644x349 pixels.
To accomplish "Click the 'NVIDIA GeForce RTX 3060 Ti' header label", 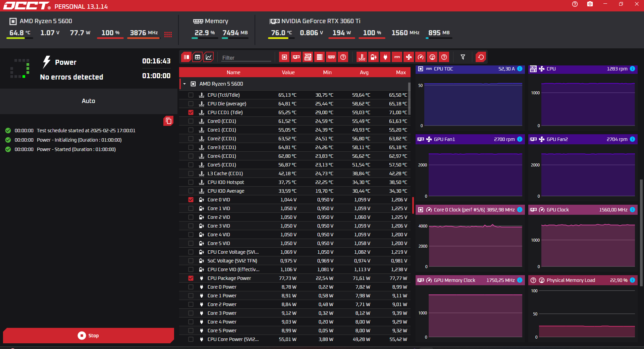I will pos(321,21).
